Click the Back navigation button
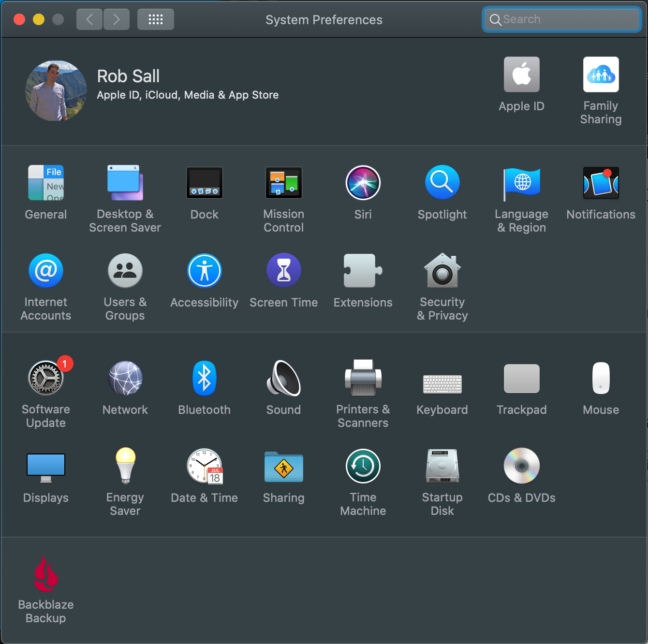This screenshot has height=644, width=648. [x=89, y=19]
